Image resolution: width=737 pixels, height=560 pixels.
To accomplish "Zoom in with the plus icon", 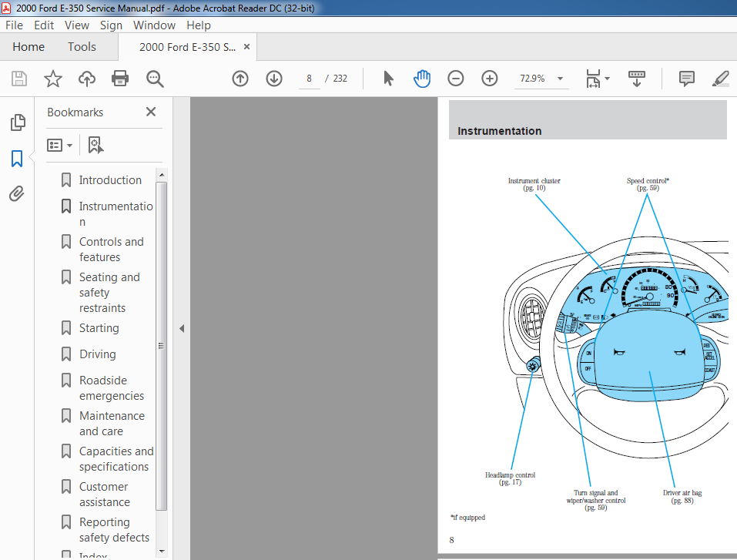I will (x=489, y=79).
